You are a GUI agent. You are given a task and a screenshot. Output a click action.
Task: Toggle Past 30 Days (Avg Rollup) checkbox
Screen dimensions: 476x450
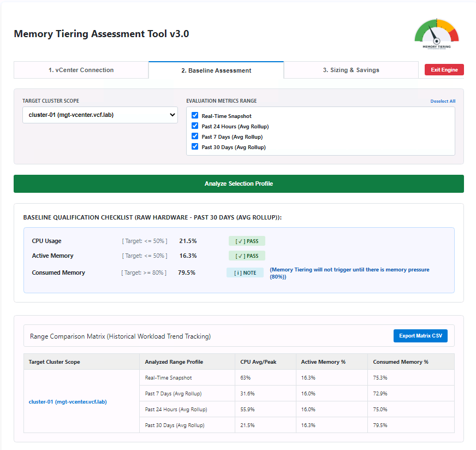[x=195, y=146]
